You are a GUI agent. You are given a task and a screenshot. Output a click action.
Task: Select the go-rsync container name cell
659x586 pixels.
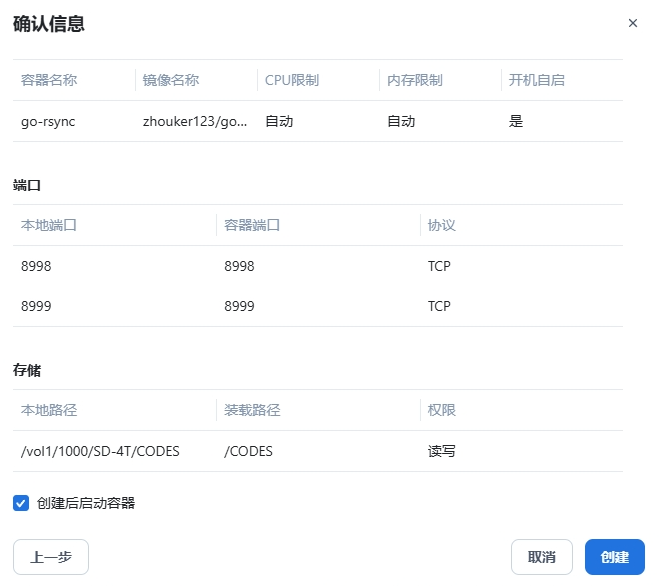[48, 121]
